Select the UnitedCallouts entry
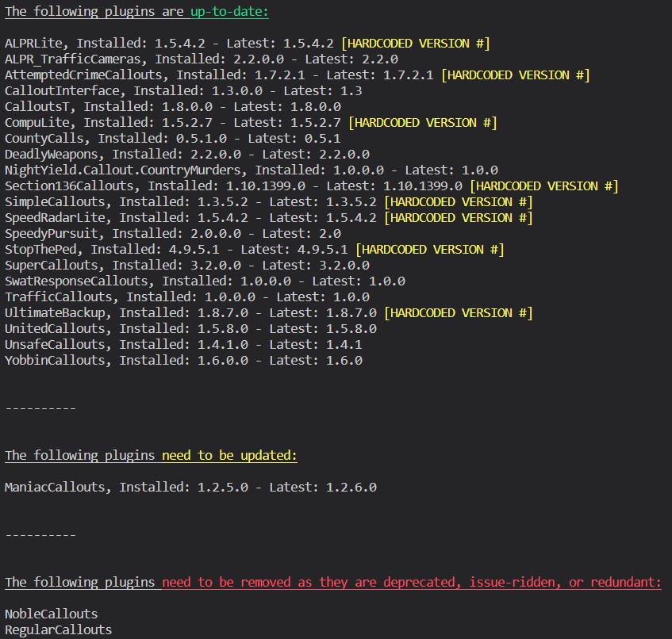 click(x=190, y=328)
